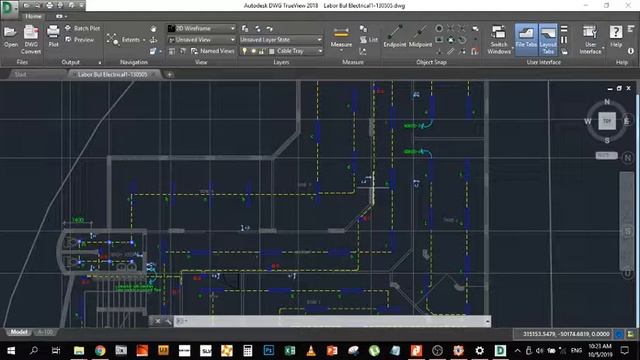This screenshot has width=640, height=360.
Task: Switch to the Model layout tab
Action: pyautogui.click(x=19, y=332)
